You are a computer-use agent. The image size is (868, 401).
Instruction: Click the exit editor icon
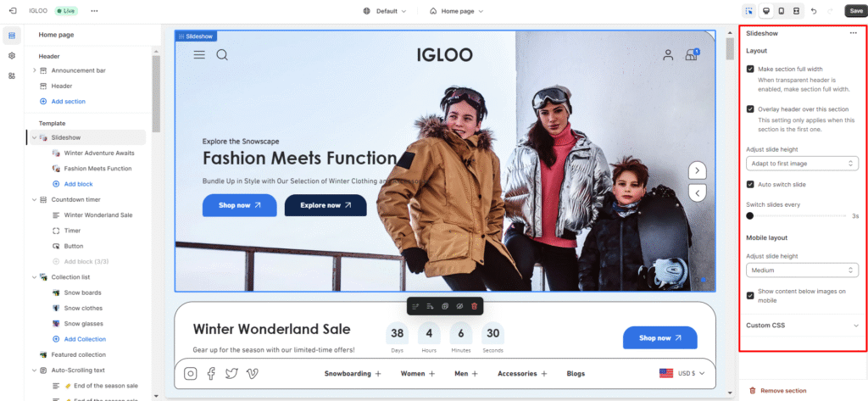click(x=12, y=11)
